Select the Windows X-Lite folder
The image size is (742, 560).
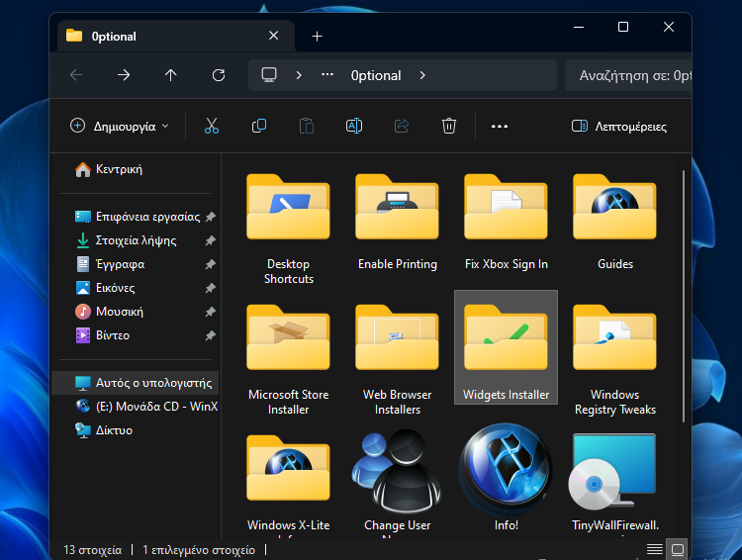click(288, 483)
